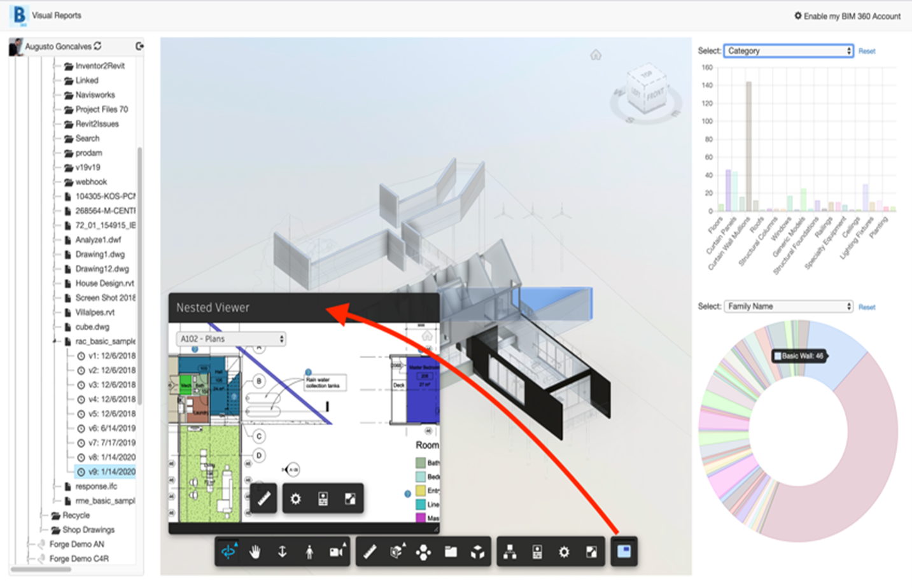
Task: Open the viewer Settings gear
Action: (x=564, y=551)
